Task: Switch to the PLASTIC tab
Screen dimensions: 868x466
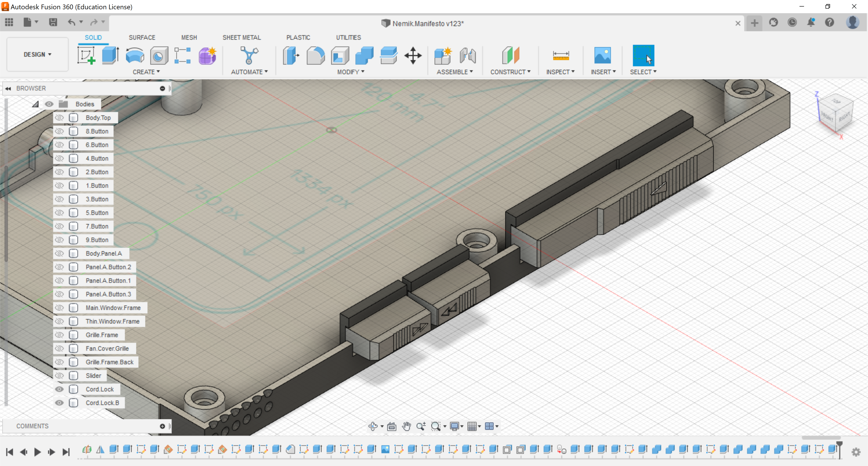Action: click(x=298, y=37)
